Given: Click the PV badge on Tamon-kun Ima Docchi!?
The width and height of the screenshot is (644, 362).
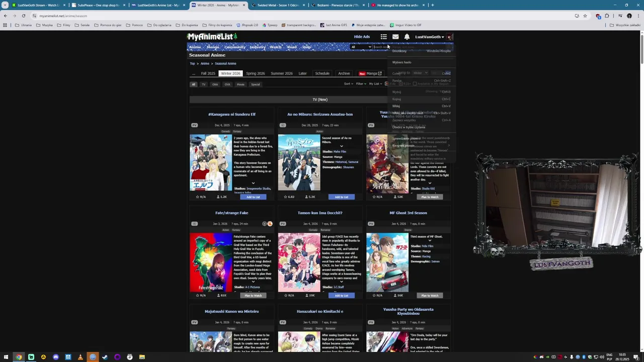Looking at the screenshot, I should tap(283, 224).
